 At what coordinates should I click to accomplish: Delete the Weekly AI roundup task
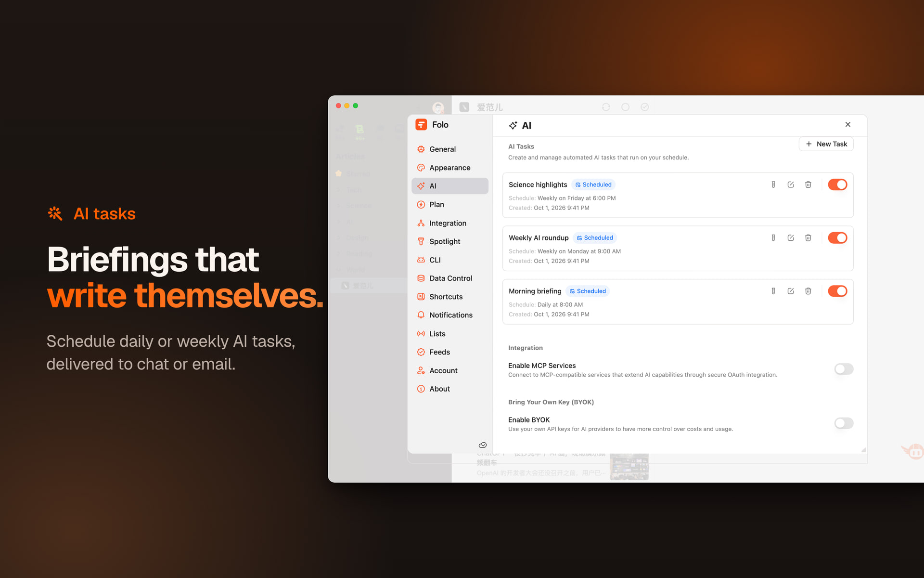coord(808,238)
